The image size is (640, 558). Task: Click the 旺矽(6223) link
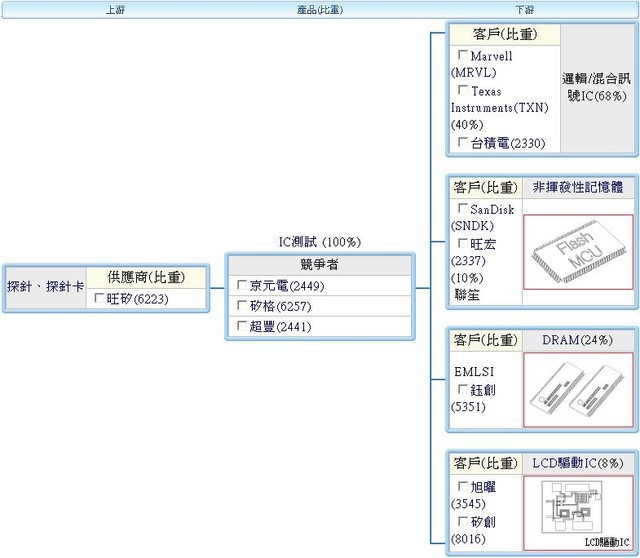(138, 299)
